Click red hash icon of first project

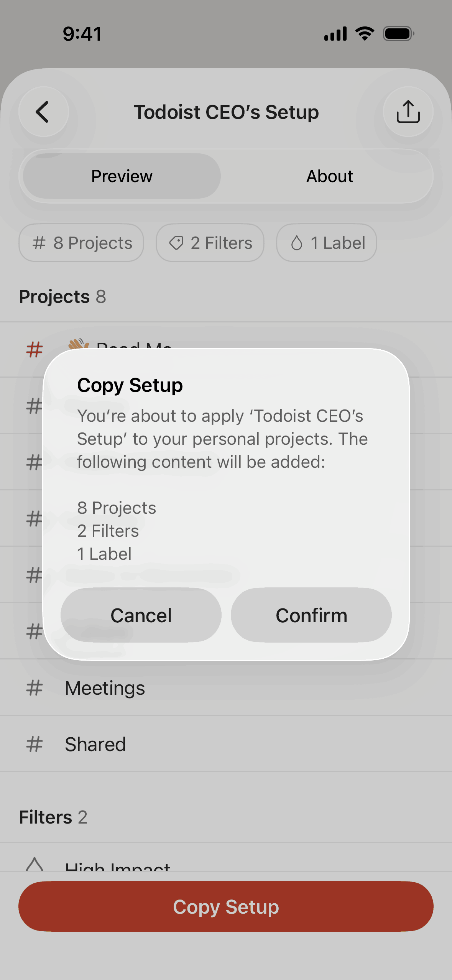click(x=35, y=350)
